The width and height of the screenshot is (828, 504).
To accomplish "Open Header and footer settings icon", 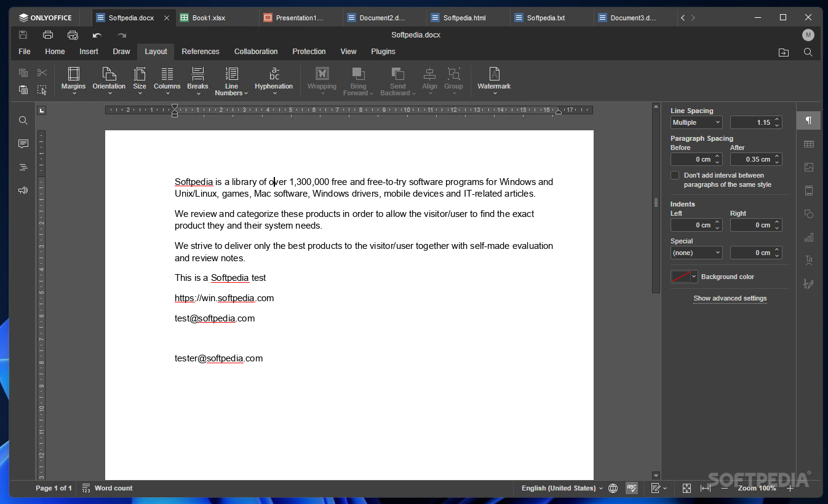I will click(x=808, y=191).
